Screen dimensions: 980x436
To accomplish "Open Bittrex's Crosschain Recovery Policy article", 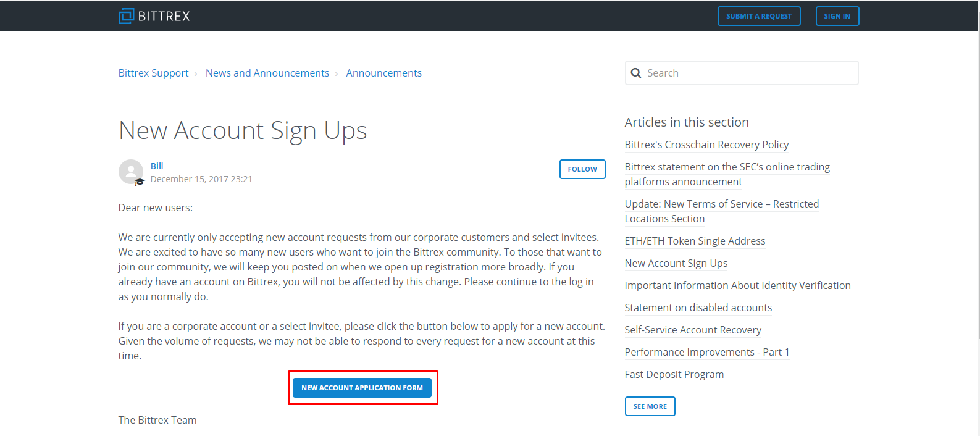I will point(706,145).
